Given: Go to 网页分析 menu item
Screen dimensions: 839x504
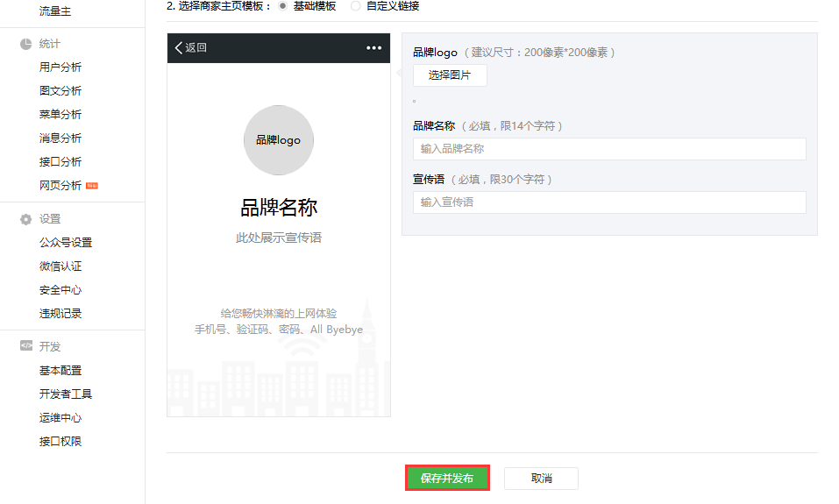Looking at the screenshot, I should [x=60, y=186].
